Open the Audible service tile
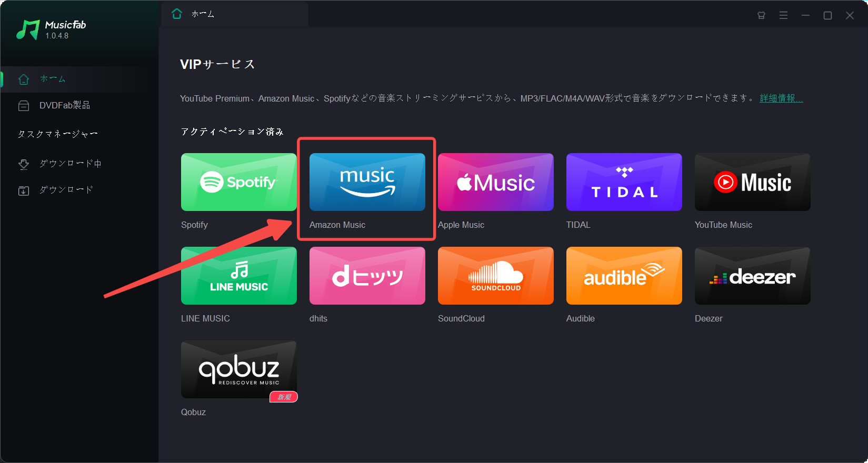Image resolution: width=868 pixels, height=463 pixels. point(624,276)
